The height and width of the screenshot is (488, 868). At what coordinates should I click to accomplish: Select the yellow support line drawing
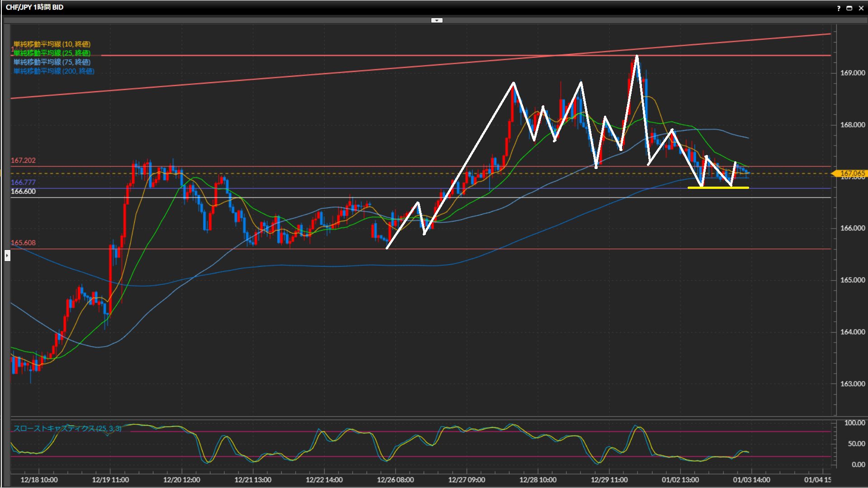[718, 188]
